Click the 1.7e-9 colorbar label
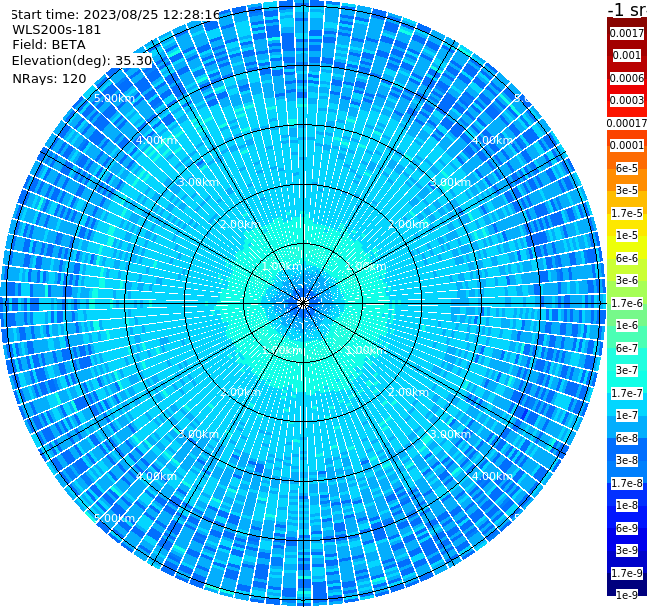Image resolution: width=647 pixels, height=607 pixels. click(x=627, y=573)
